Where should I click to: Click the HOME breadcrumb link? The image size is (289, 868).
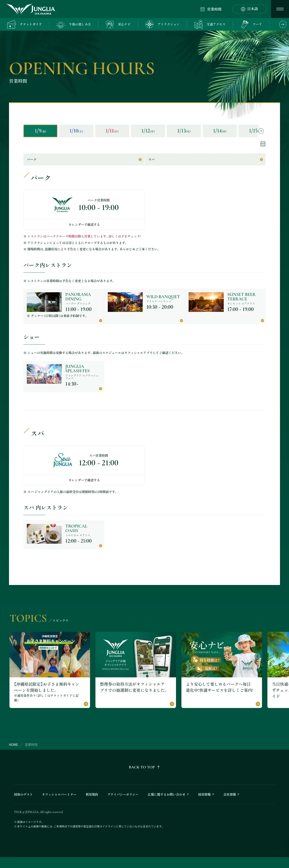tap(14, 745)
